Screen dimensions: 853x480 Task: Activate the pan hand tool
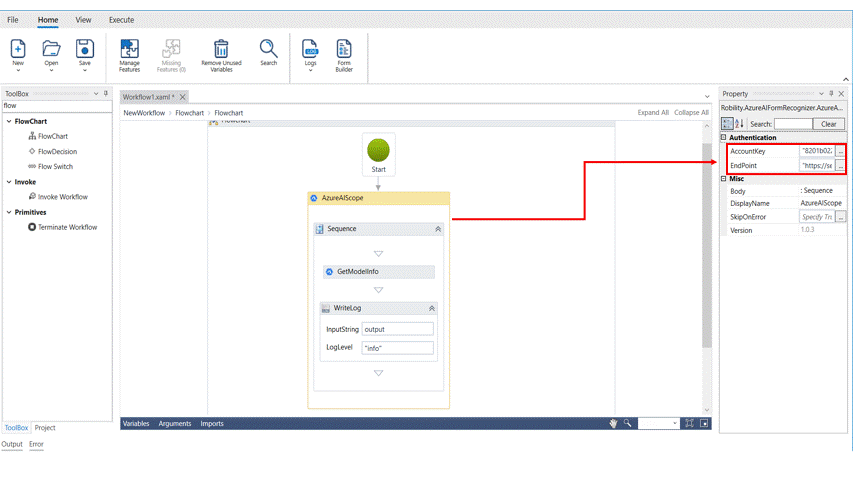click(x=613, y=423)
